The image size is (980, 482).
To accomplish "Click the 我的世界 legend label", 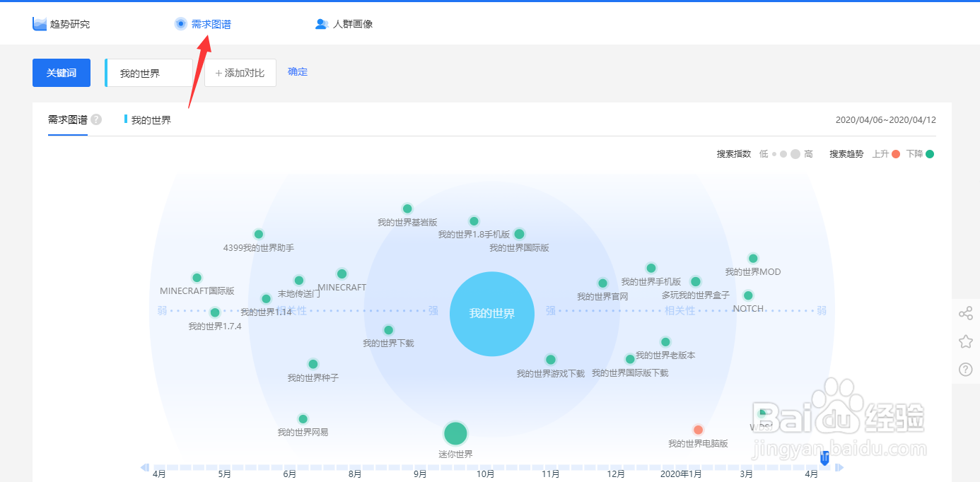I will tap(151, 120).
